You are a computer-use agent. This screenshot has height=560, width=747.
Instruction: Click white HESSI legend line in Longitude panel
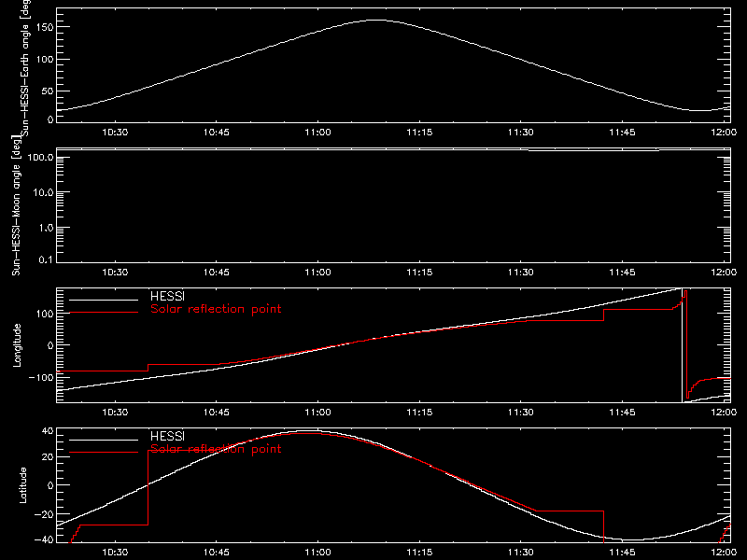click(104, 300)
